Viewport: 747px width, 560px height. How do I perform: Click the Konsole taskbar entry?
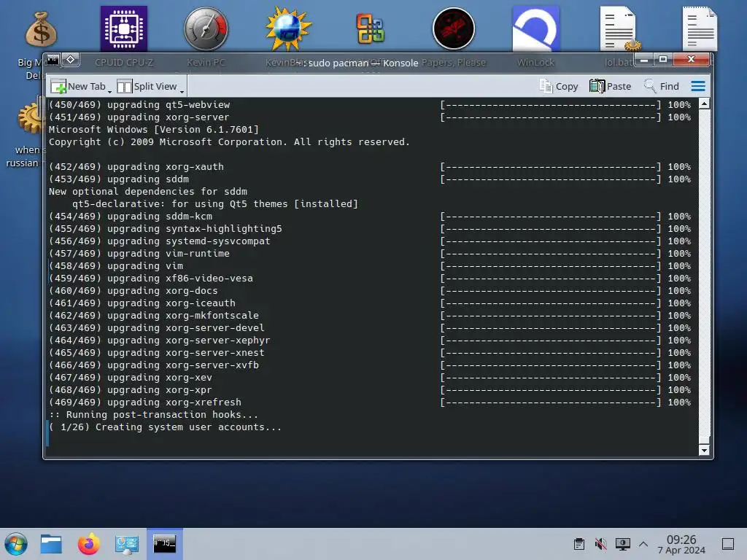coord(164,544)
